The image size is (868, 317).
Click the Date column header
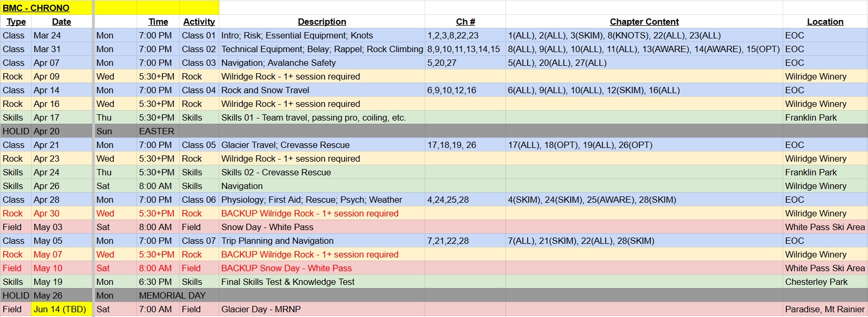pos(62,22)
